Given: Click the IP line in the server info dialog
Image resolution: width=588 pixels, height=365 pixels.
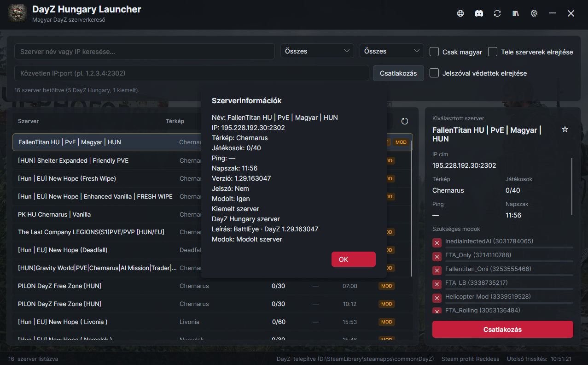Looking at the screenshot, I should coord(248,128).
